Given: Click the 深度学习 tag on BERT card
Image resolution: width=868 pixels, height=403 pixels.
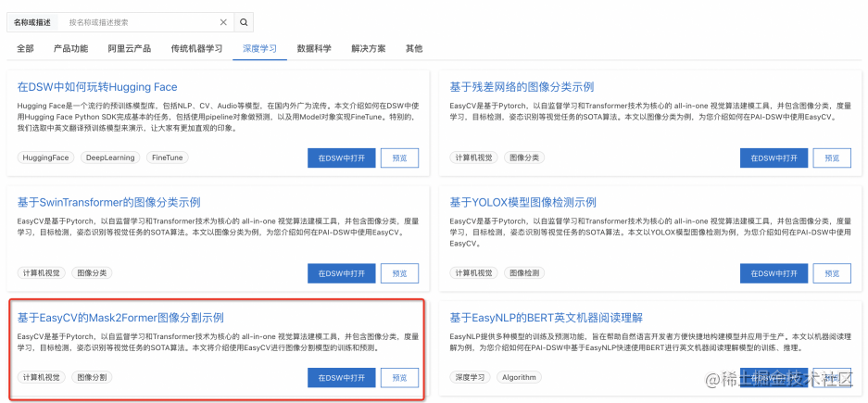Looking at the screenshot, I should pos(470,378).
